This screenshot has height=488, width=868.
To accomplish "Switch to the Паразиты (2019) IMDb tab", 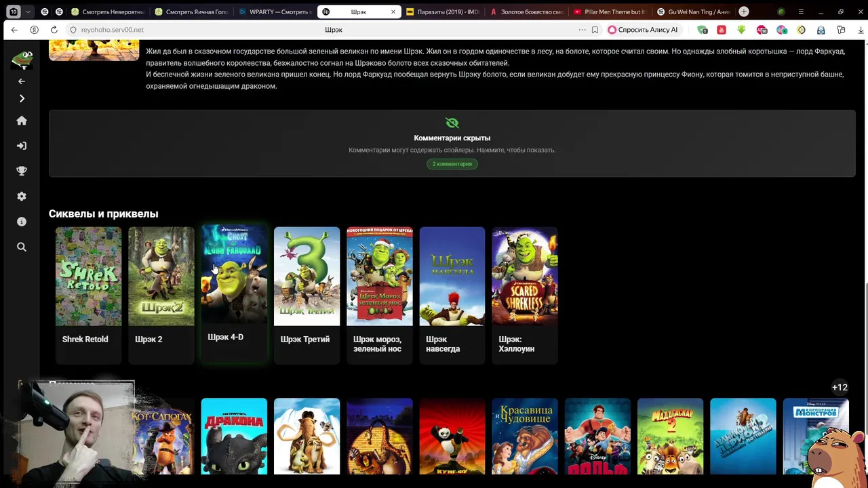I will point(444,12).
